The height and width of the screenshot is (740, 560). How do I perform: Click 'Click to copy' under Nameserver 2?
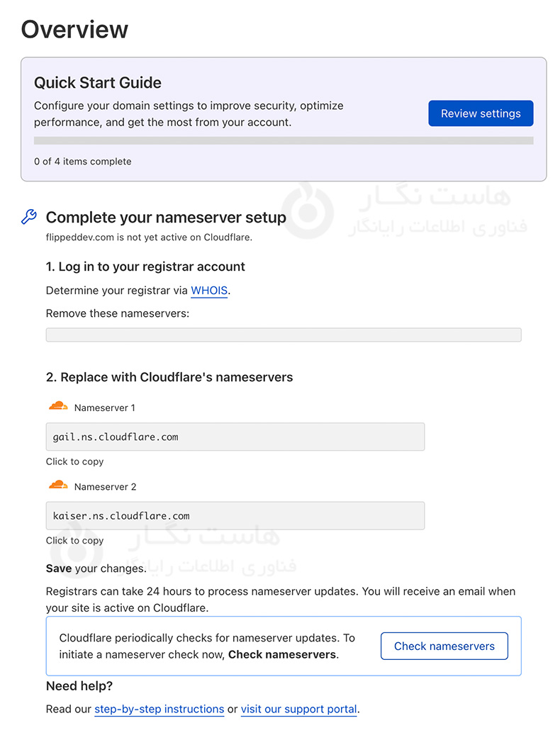pyautogui.click(x=74, y=540)
